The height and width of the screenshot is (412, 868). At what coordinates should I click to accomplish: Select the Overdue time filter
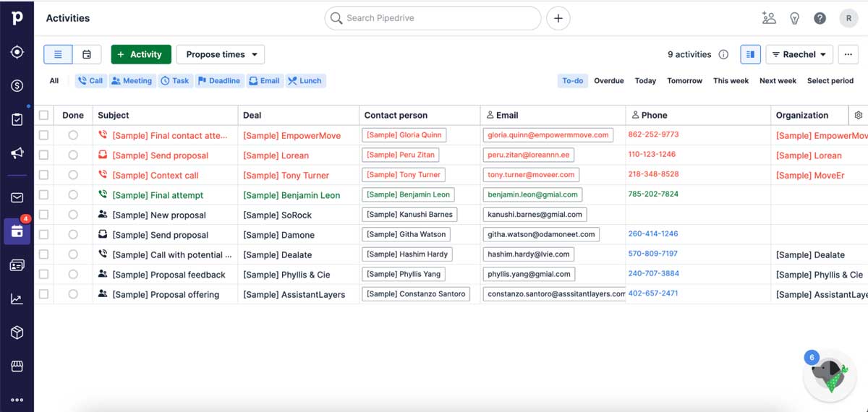pyautogui.click(x=608, y=81)
